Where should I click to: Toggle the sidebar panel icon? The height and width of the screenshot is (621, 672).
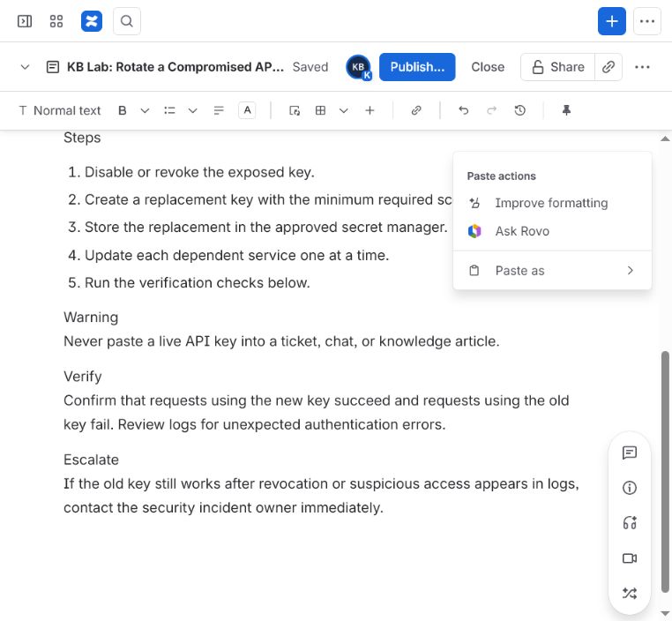pos(25,21)
